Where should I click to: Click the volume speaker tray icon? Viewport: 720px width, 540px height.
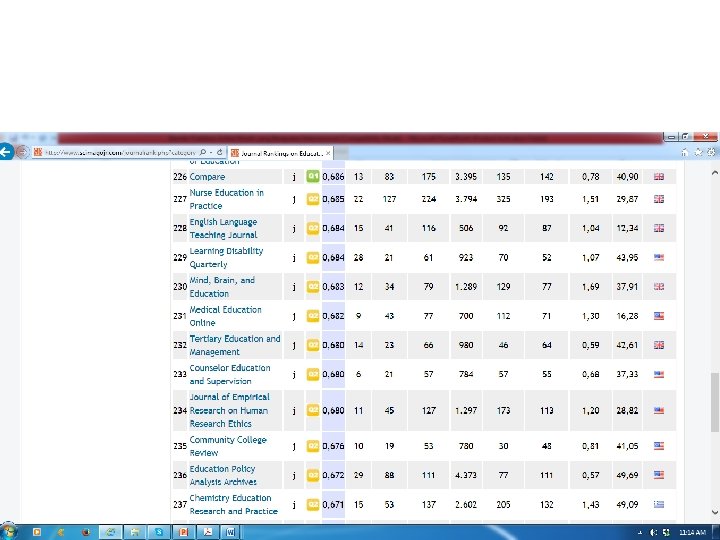[653, 533]
